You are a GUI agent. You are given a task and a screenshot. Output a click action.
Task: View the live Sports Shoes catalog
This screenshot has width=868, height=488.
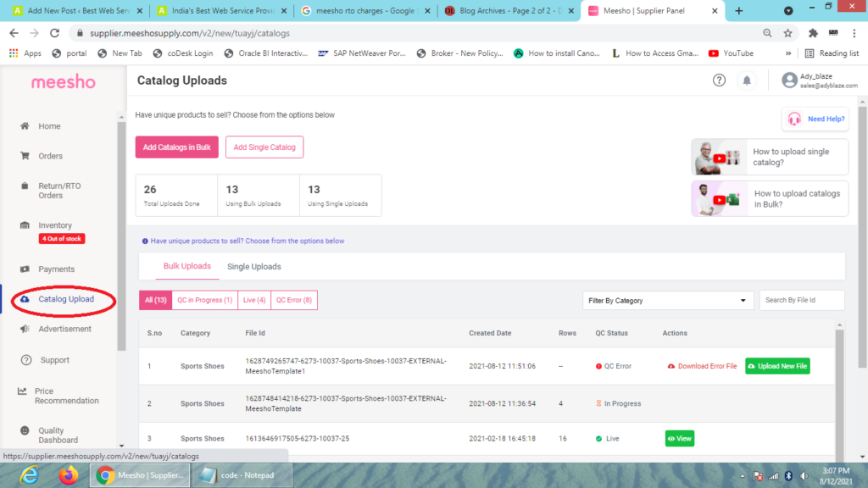point(680,438)
